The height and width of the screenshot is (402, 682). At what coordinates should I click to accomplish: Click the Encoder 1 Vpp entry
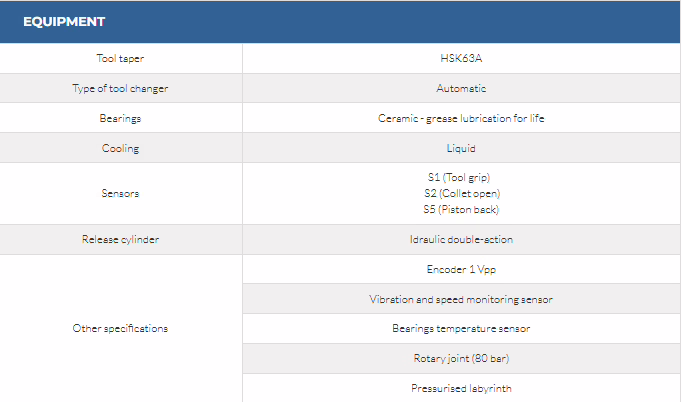click(x=461, y=269)
